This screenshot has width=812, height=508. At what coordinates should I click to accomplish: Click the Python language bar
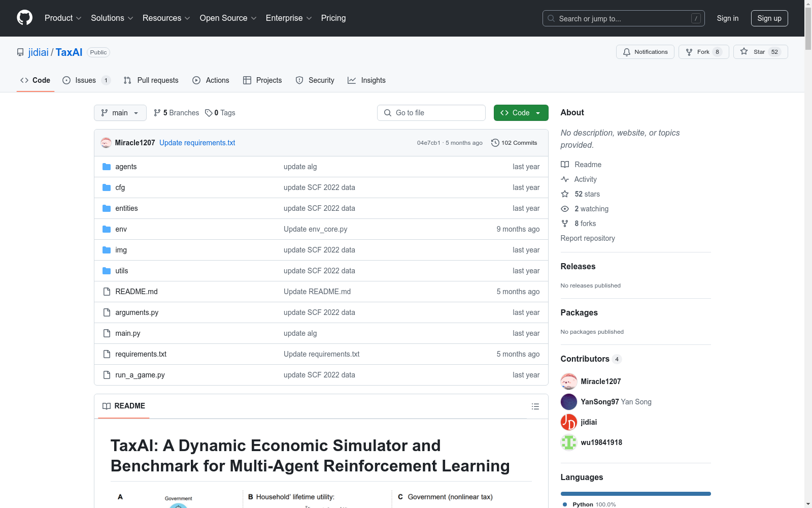636,494
